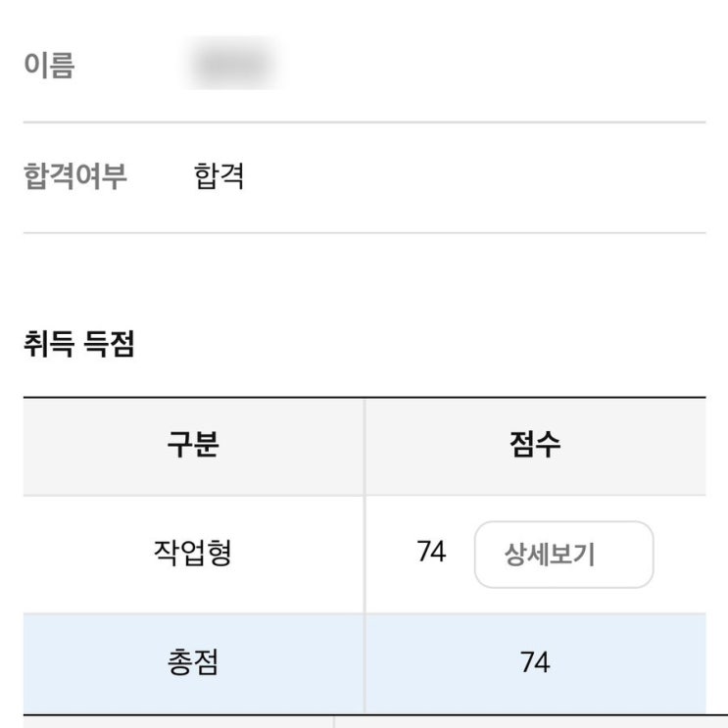Click the dark border line below 총점 row

click(364, 714)
